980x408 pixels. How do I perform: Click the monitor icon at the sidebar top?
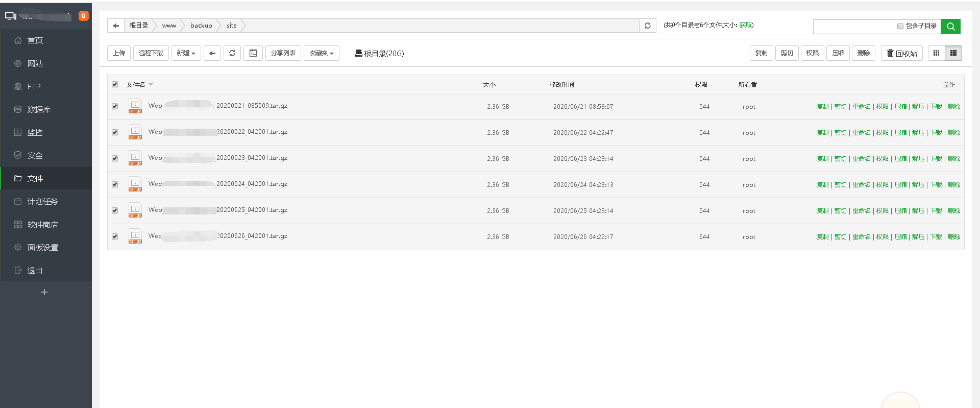[x=11, y=16]
